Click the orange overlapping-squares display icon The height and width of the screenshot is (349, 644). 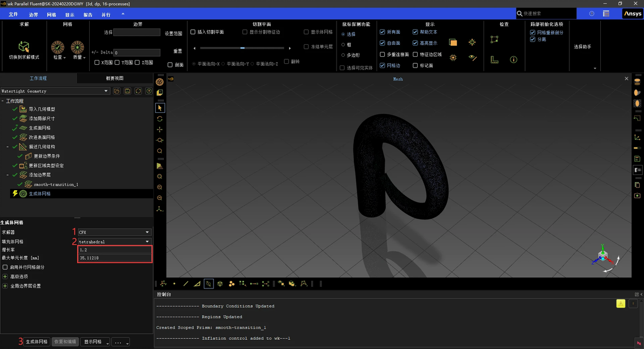pos(453,42)
